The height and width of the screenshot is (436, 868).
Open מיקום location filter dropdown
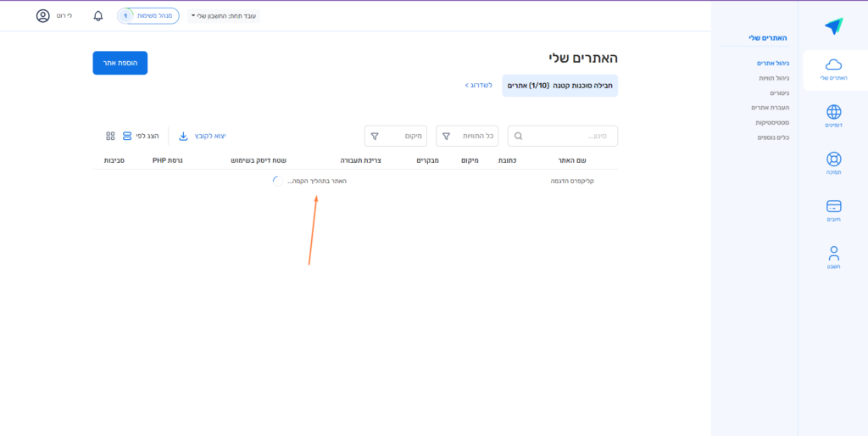(396, 136)
